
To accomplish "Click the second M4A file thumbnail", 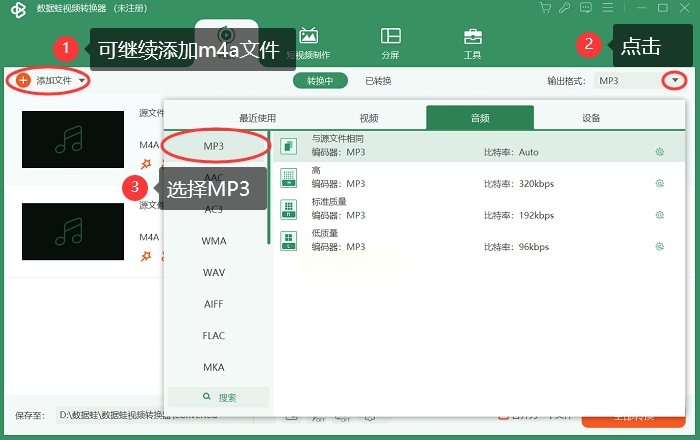I will tap(73, 231).
